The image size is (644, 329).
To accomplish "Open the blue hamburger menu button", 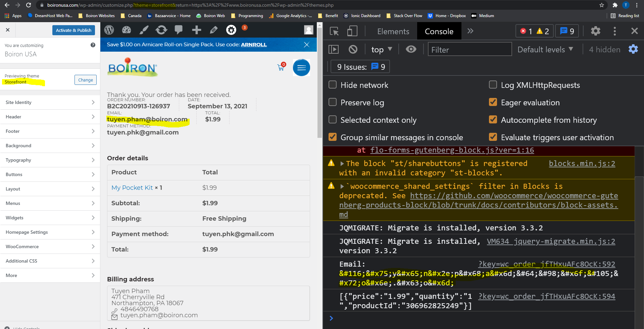I will (x=301, y=67).
